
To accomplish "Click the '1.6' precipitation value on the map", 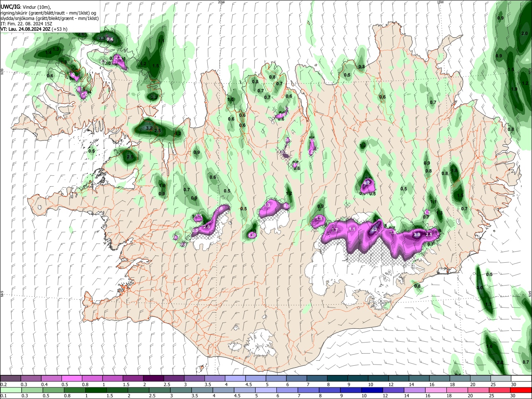I will point(489,346).
